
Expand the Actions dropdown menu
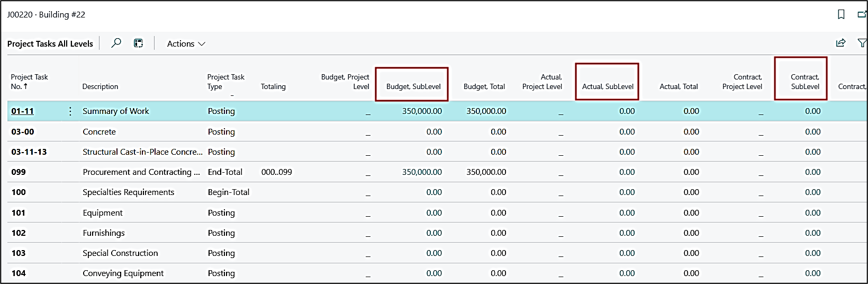[x=186, y=44]
